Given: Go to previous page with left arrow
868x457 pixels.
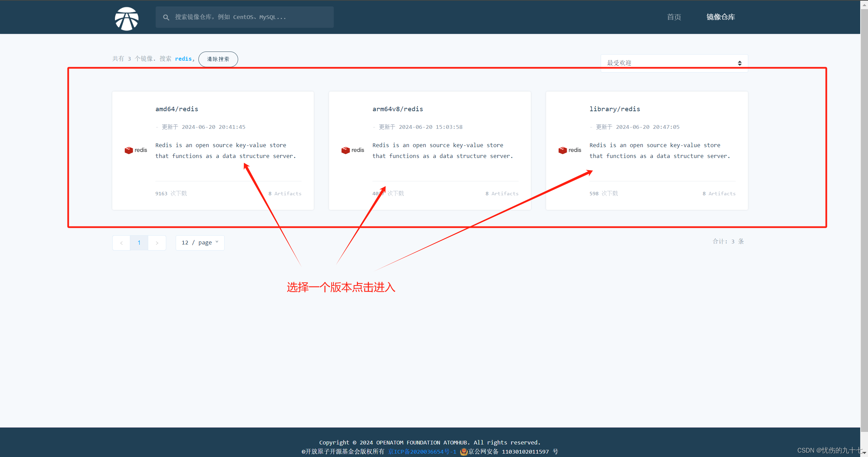Looking at the screenshot, I should point(121,242).
